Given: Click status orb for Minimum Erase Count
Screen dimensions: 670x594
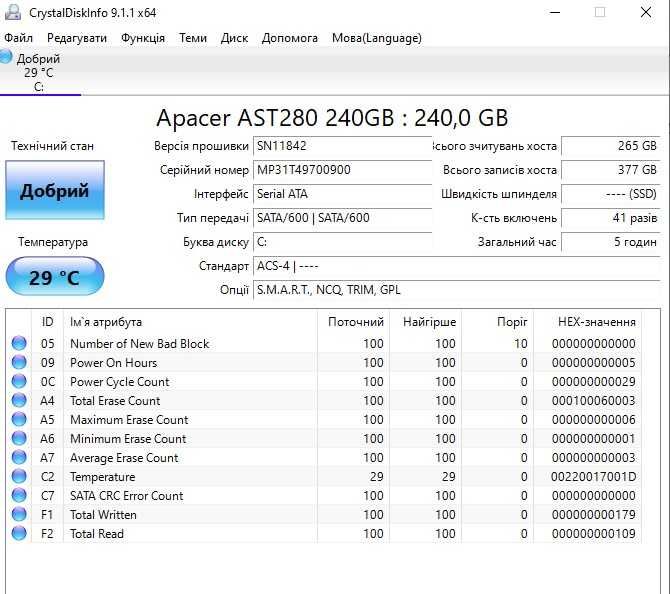Looking at the screenshot, I should pyautogui.click(x=19, y=438).
